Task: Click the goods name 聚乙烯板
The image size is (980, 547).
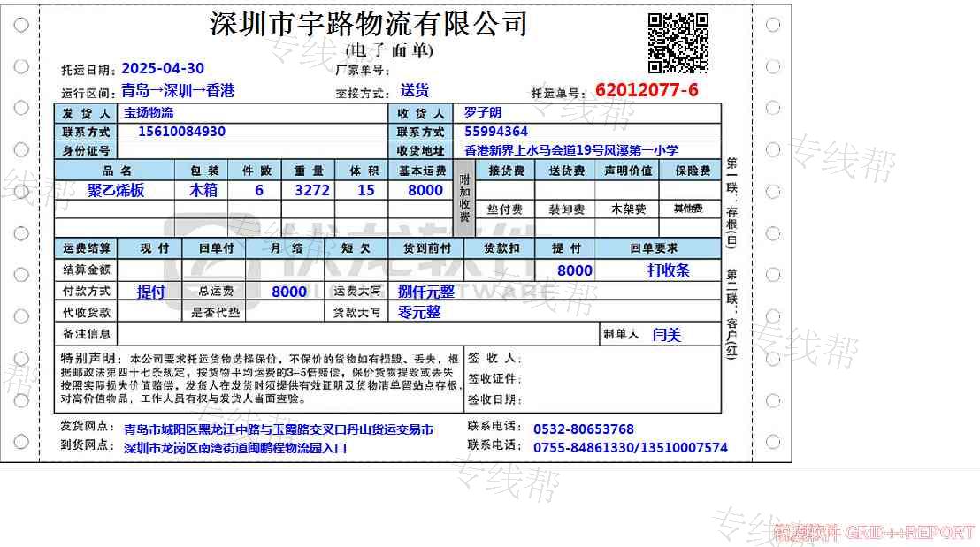Action: click(x=116, y=191)
